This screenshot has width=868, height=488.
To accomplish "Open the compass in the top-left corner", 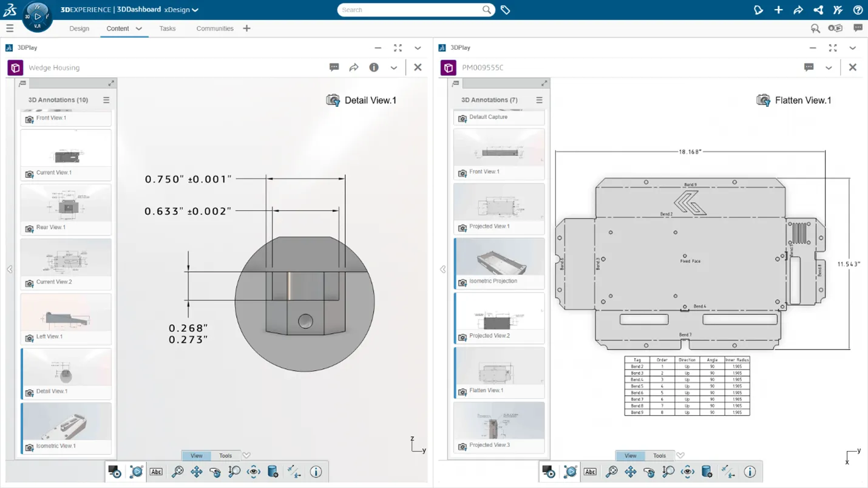I will pyautogui.click(x=37, y=16).
